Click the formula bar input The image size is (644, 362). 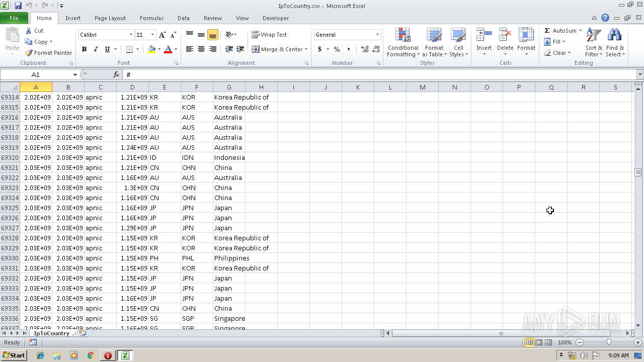[380, 74]
